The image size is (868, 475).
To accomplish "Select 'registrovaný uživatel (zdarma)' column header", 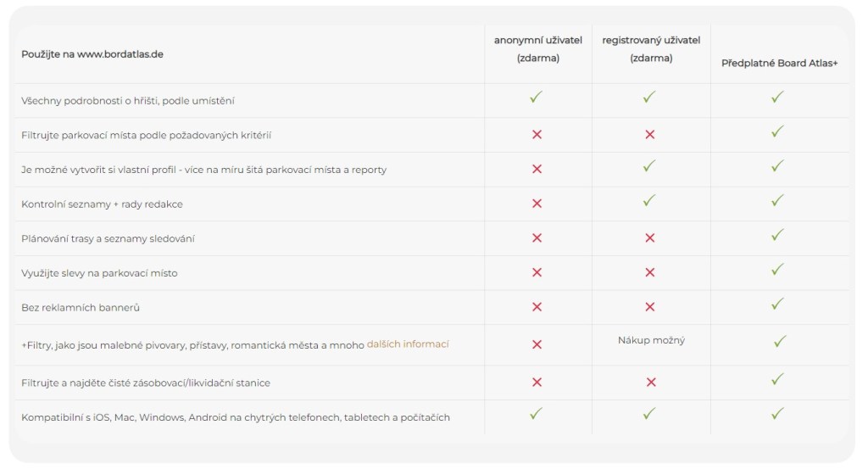I will click(651, 49).
